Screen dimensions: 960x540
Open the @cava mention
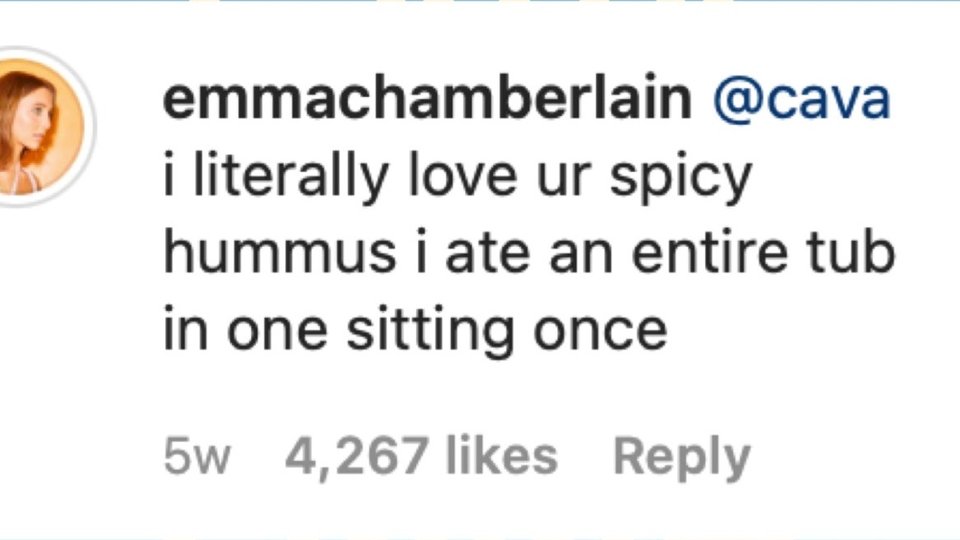pos(800,101)
